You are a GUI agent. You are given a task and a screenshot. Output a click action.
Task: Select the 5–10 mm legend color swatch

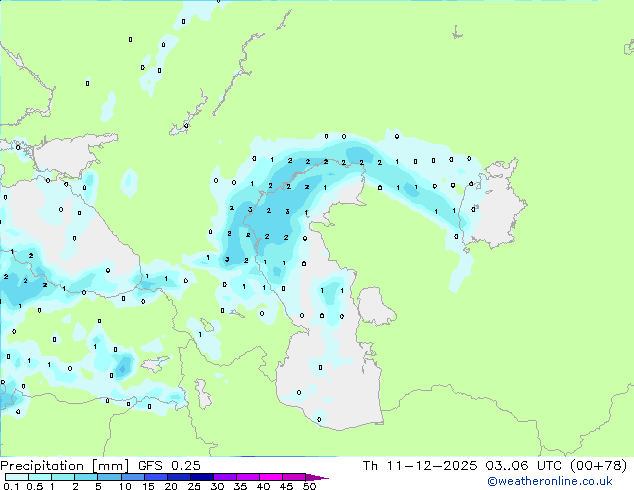point(109,477)
